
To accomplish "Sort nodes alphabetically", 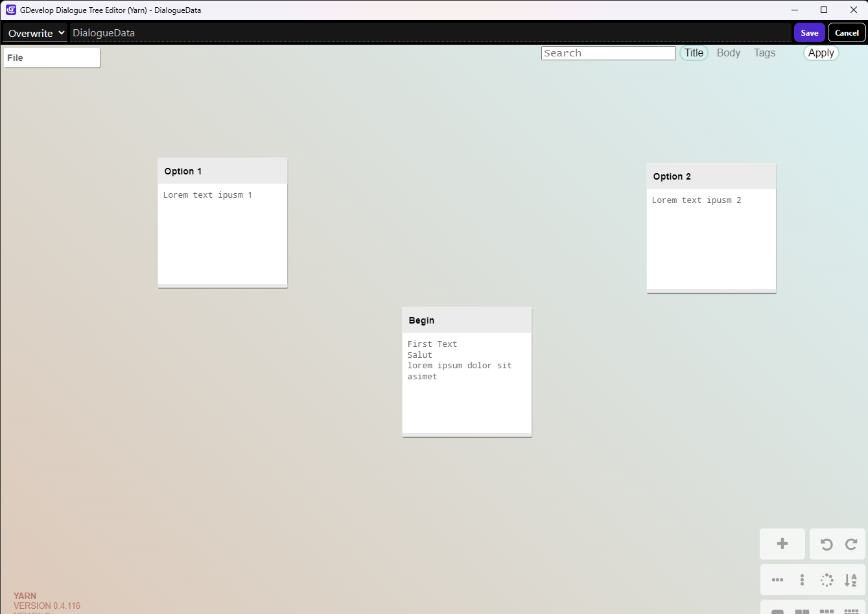I will [x=851, y=580].
